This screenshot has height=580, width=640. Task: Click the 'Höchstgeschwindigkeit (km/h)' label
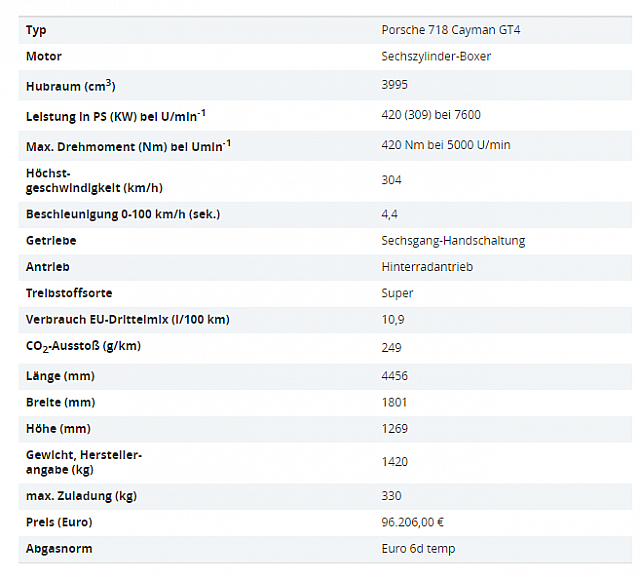click(94, 181)
